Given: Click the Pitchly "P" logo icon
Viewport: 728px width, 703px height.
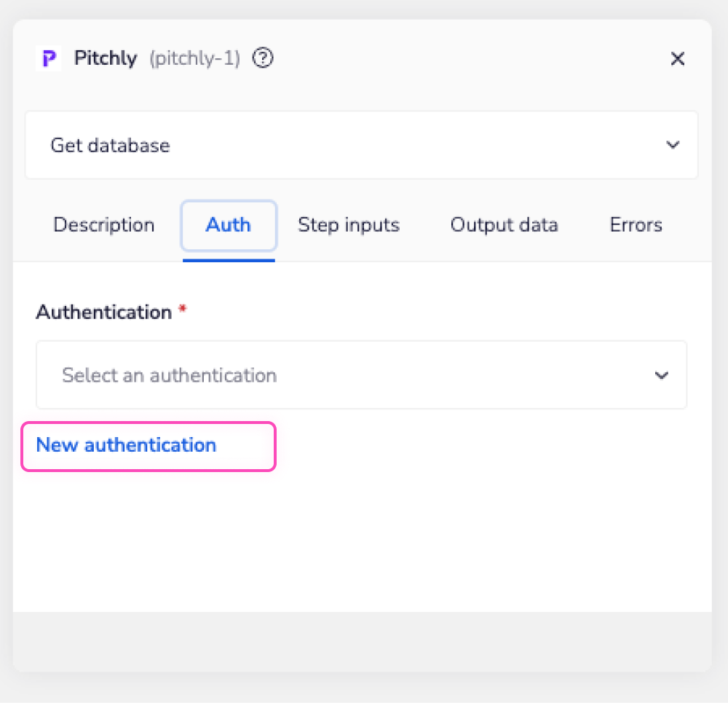Looking at the screenshot, I should 48,58.
